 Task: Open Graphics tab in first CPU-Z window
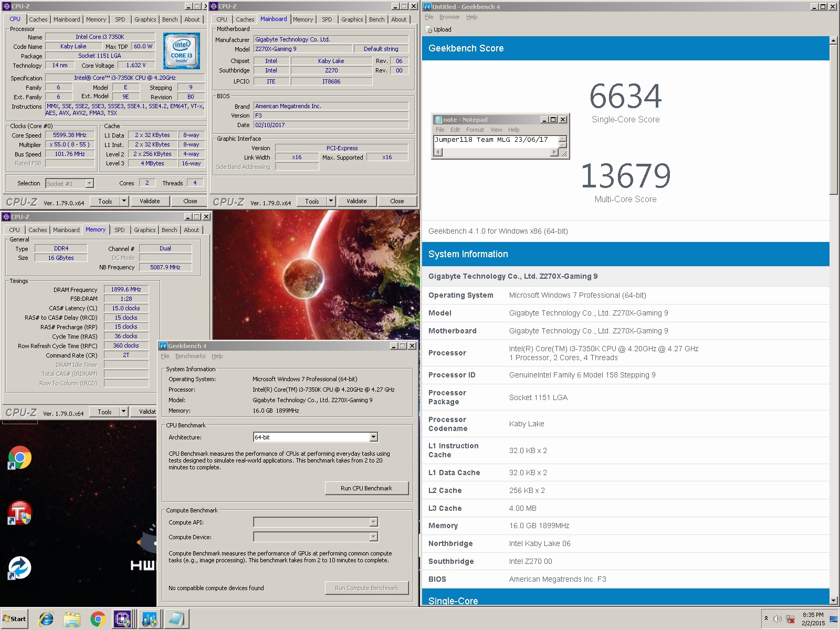(145, 19)
